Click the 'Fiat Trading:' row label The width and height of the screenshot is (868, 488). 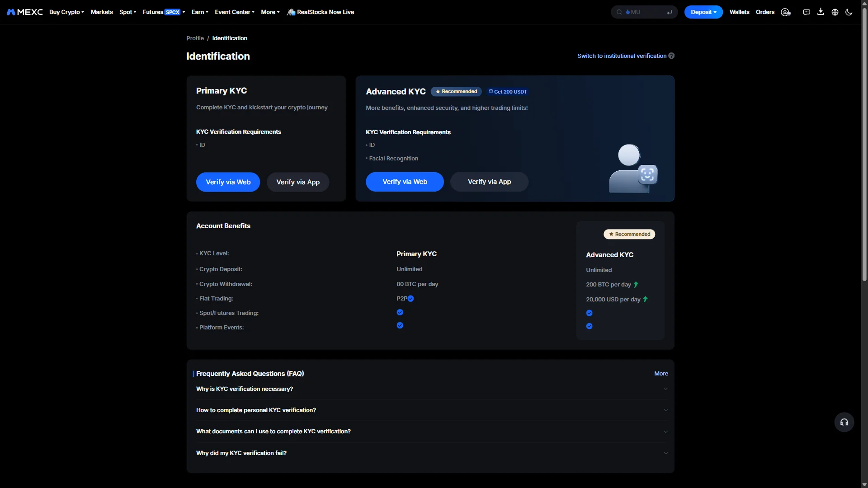tap(216, 299)
